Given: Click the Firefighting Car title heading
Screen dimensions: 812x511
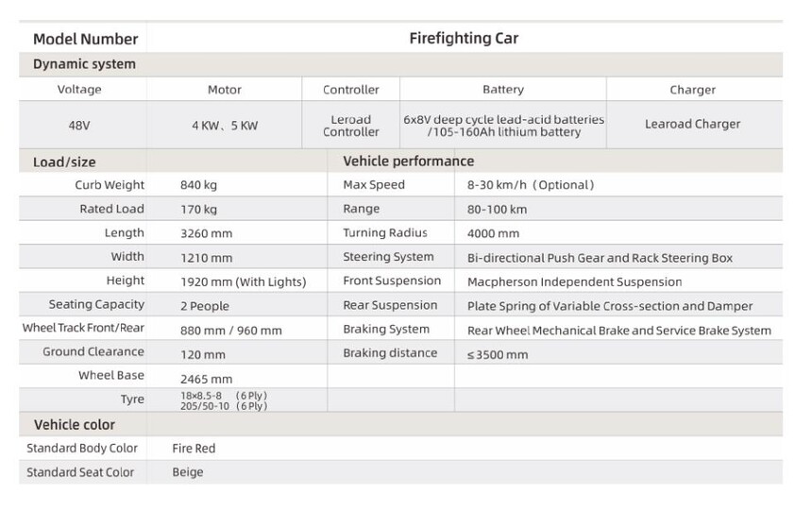Looking at the screenshot, I should click(x=464, y=39).
